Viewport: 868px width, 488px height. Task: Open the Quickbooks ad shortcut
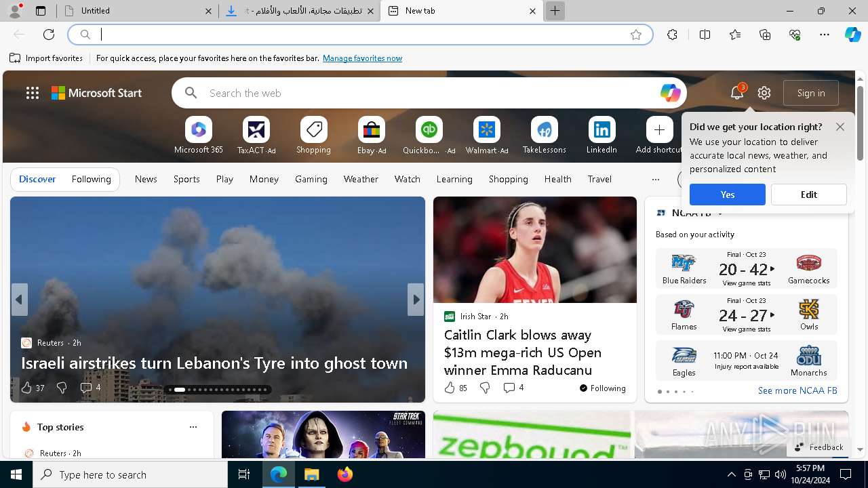click(429, 136)
